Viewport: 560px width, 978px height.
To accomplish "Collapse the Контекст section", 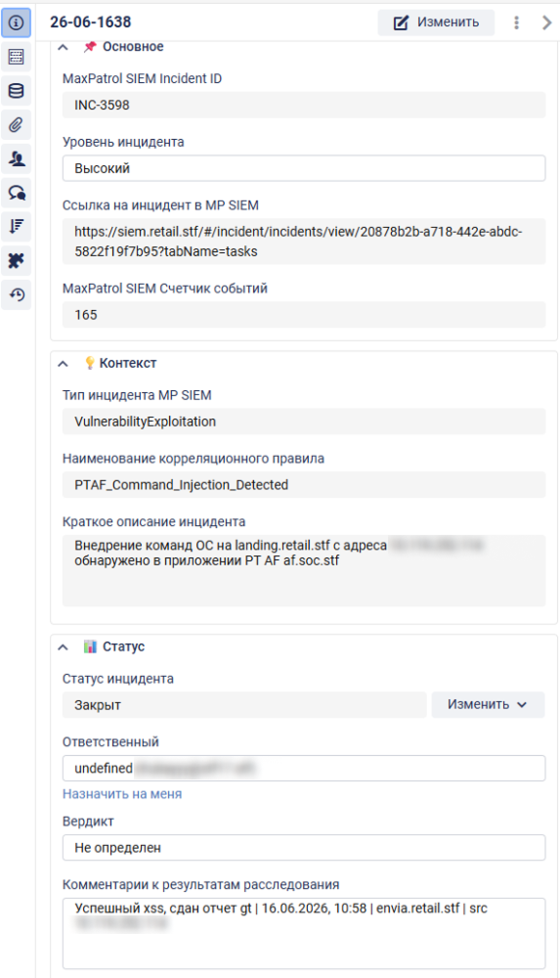I will point(63,363).
